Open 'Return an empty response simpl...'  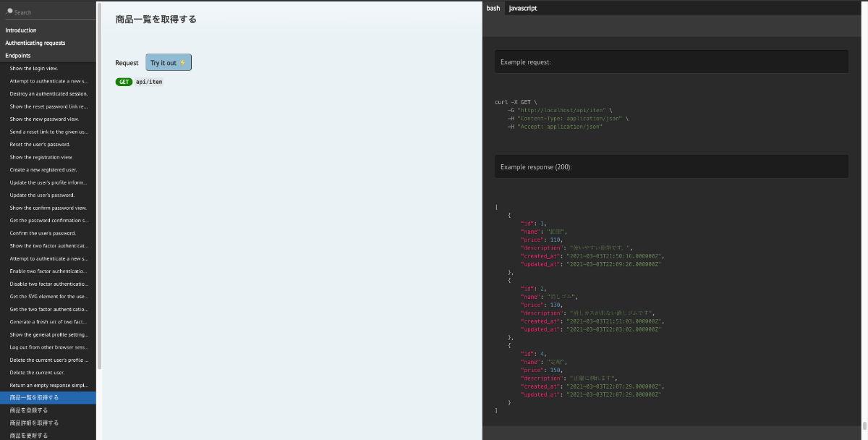(x=48, y=385)
